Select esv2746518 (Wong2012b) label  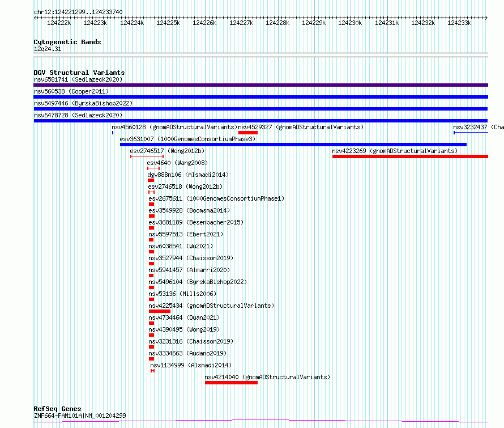185,187
